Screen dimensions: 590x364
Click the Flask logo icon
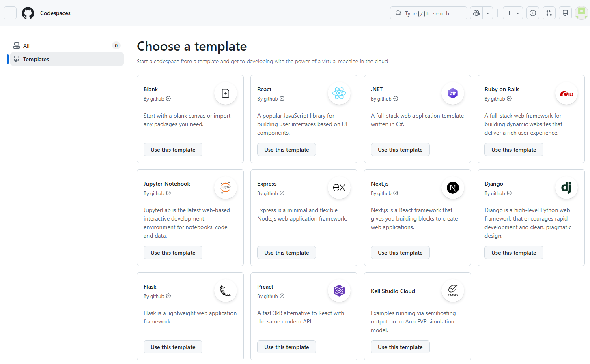226,291
